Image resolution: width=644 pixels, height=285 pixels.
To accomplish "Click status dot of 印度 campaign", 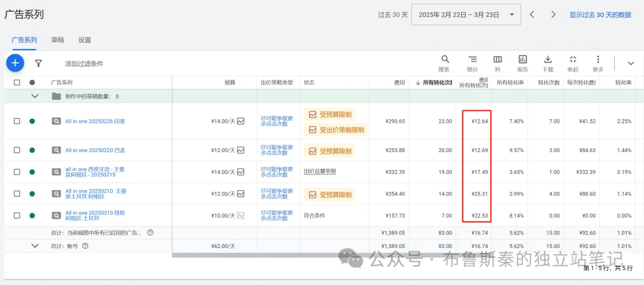I will pos(32,121).
